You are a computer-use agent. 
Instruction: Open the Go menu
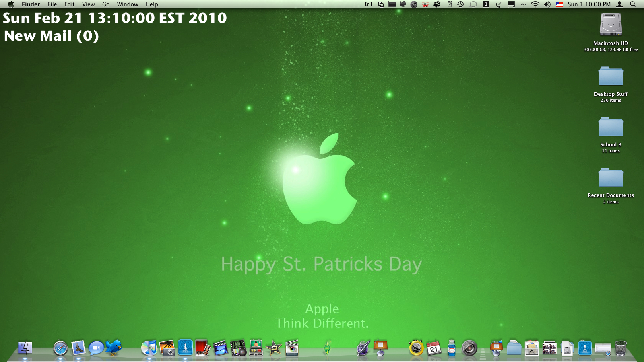tap(106, 4)
